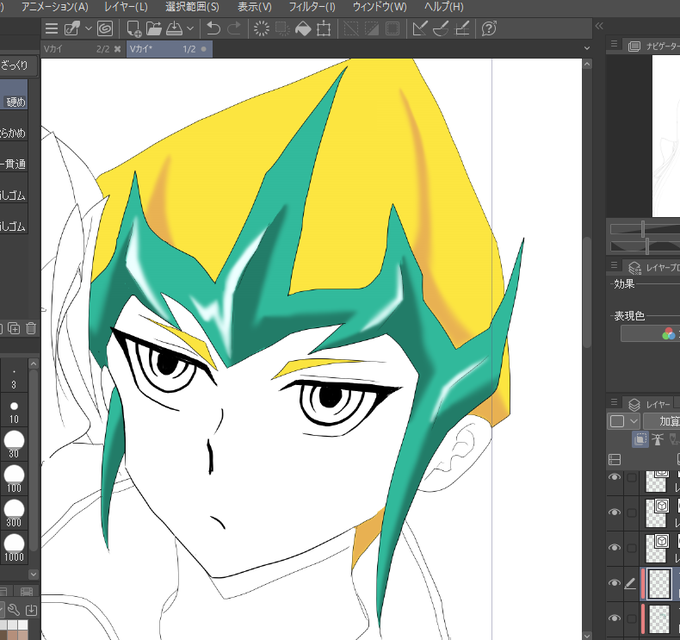Screen dimensions: 680x640
Task: Toggle eye of second layer row
Action: click(x=614, y=512)
